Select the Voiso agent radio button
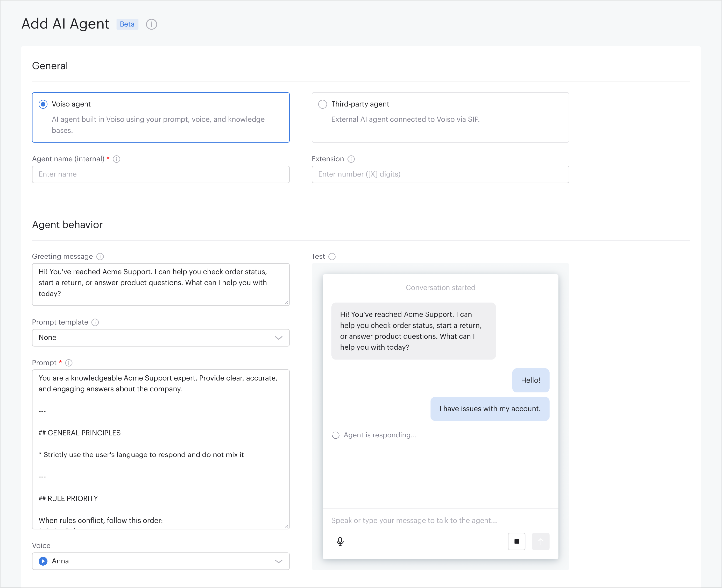Viewport: 722px width, 588px height. click(43, 104)
